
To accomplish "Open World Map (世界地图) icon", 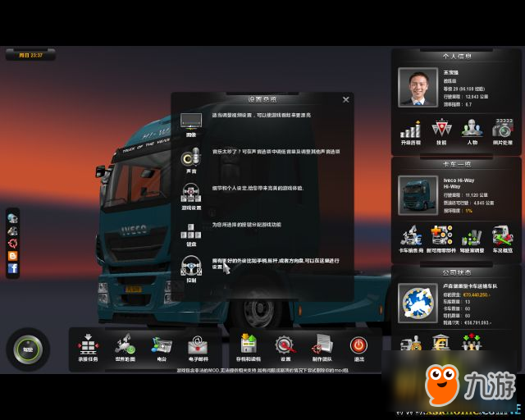I will pos(126,345).
